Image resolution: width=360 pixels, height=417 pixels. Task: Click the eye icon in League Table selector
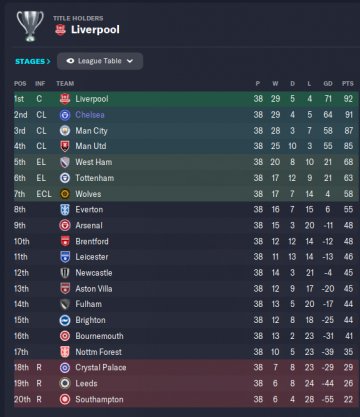click(70, 61)
